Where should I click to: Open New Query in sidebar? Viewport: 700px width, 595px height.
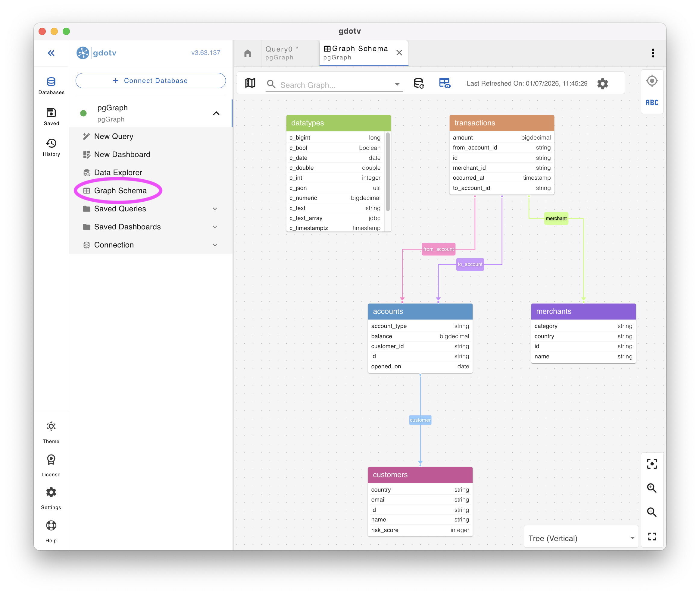point(151,136)
